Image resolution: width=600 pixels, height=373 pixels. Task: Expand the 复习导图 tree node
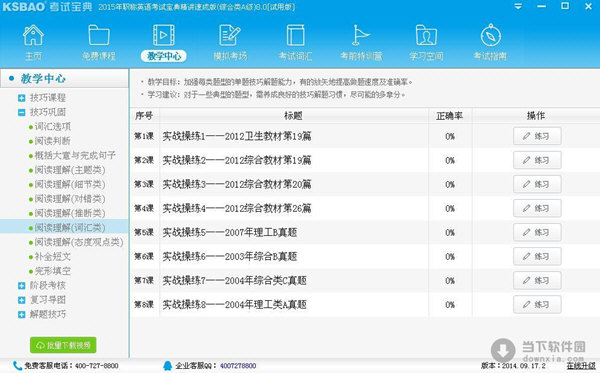pyautogui.click(x=22, y=300)
